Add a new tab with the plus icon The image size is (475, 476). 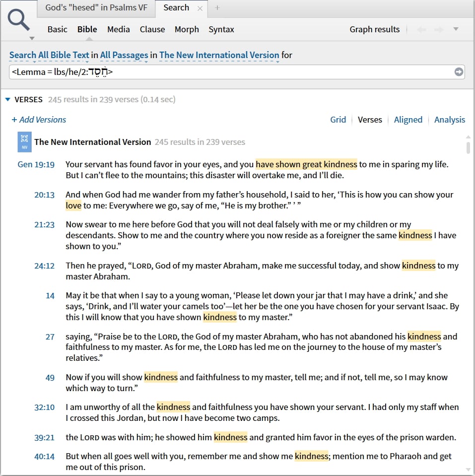tap(217, 8)
